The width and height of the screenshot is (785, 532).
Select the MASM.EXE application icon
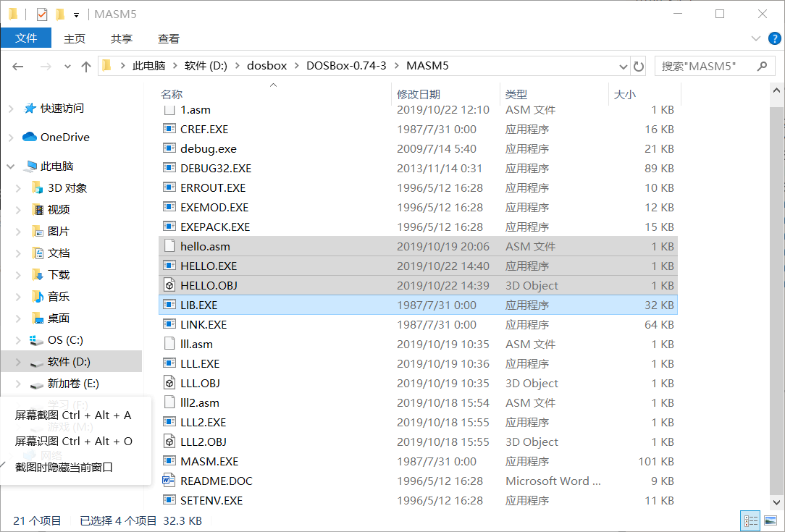(169, 461)
